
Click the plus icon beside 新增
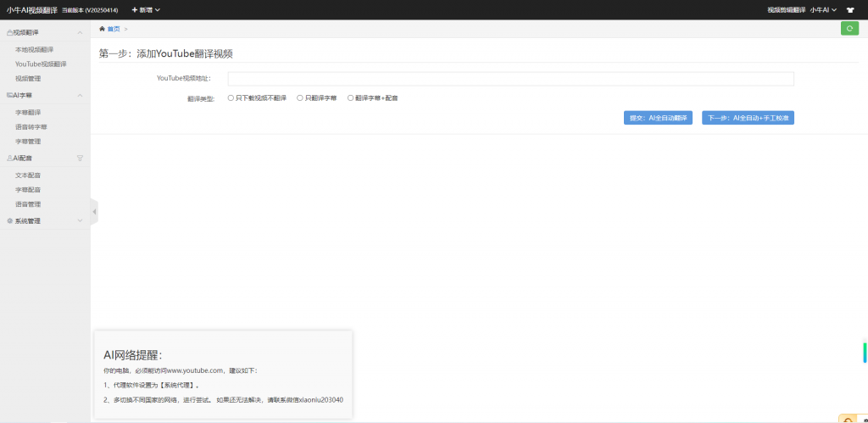[x=135, y=10]
